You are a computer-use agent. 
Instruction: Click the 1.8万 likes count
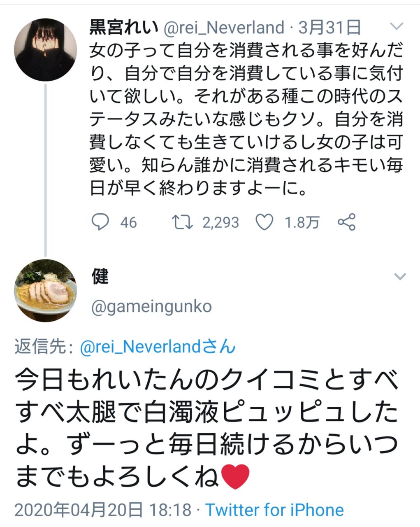click(302, 223)
